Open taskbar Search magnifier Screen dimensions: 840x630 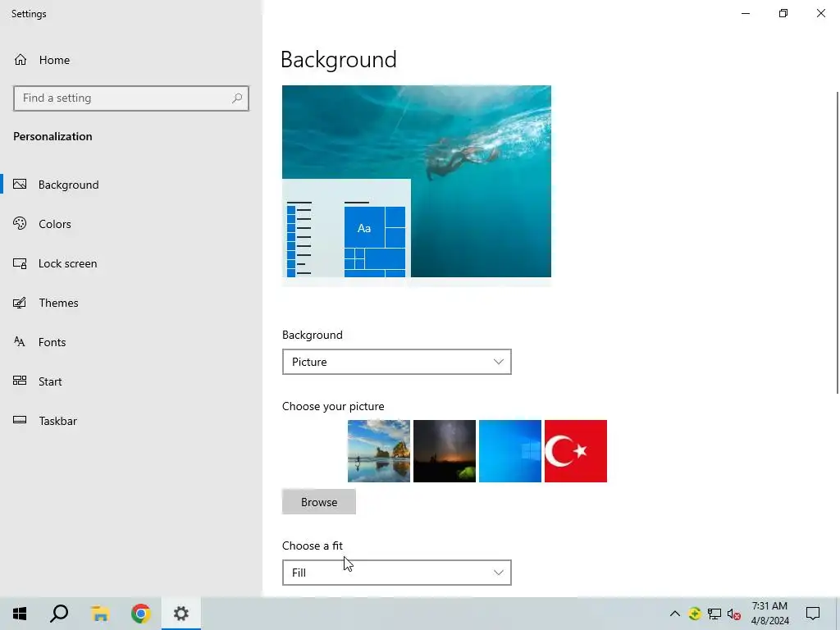pyautogui.click(x=59, y=614)
